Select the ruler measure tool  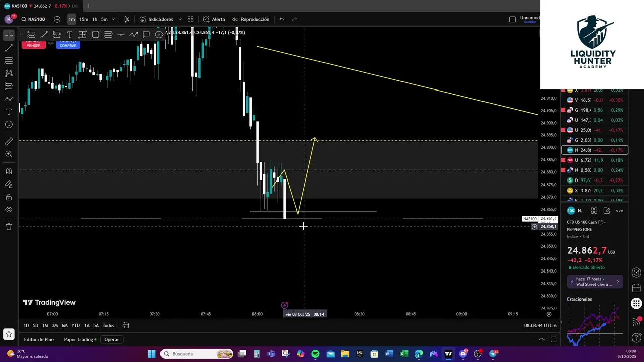[x=9, y=142]
